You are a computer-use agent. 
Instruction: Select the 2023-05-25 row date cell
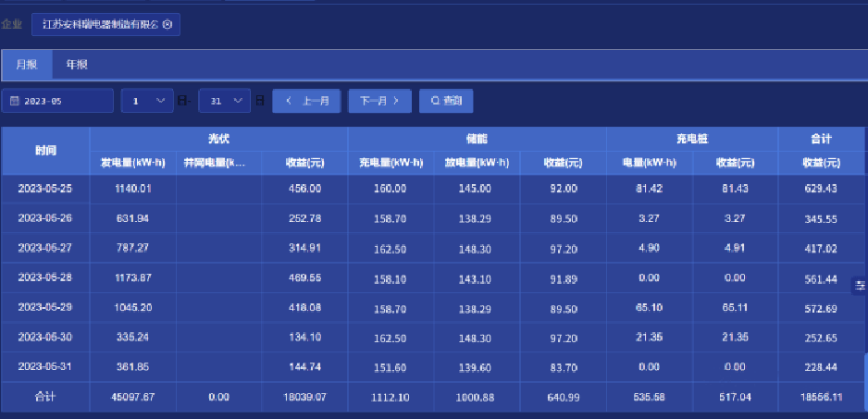(x=45, y=189)
